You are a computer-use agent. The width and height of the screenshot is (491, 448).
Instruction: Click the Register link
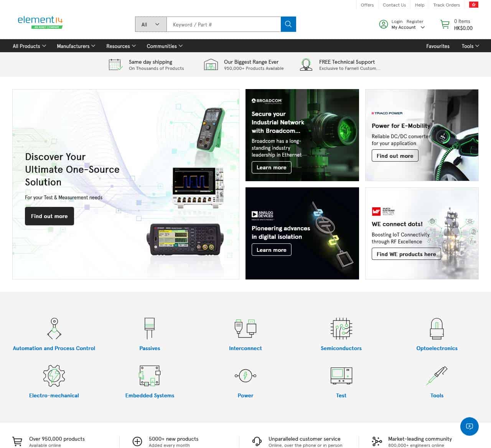[x=415, y=21]
